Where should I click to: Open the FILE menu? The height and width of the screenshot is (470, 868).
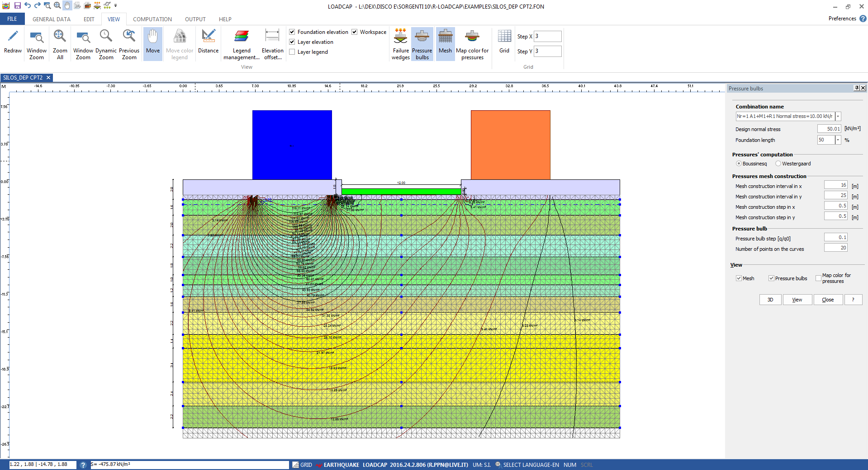click(12, 19)
